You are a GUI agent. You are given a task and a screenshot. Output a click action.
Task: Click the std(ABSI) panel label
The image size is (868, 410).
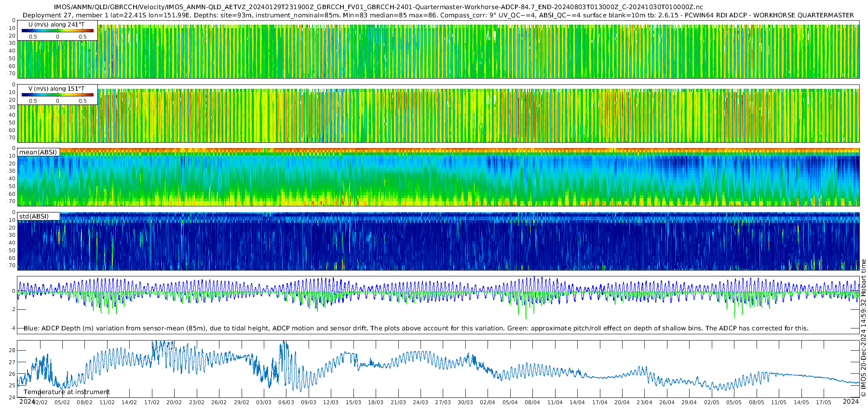pyautogui.click(x=34, y=217)
